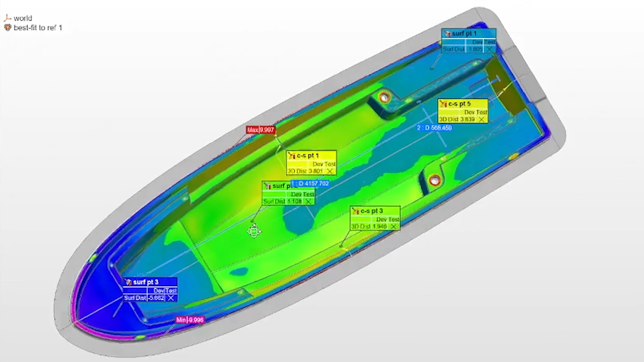Click the c-s pt 5 annotation icon
Viewport: 644px width, 362px height.
tap(443, 104)
